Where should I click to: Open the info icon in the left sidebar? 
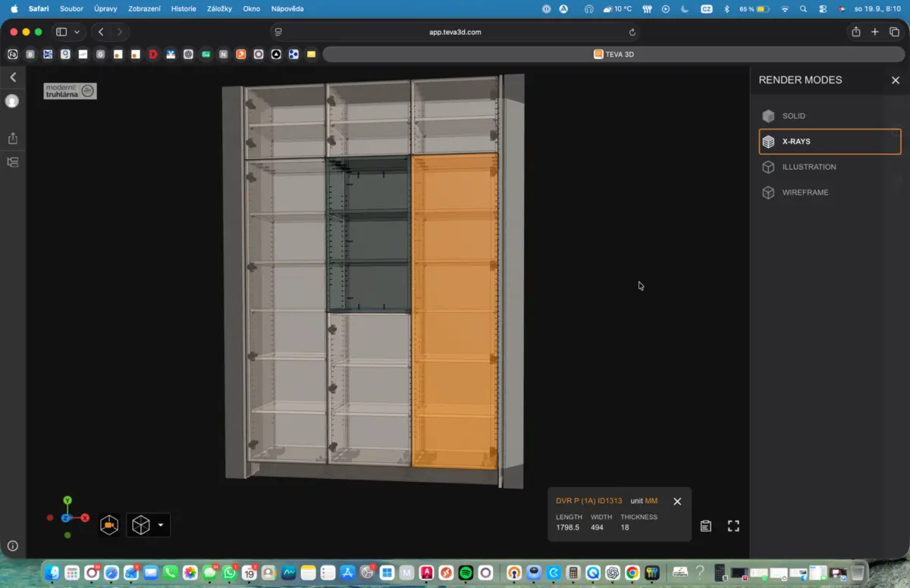(13, 546)
